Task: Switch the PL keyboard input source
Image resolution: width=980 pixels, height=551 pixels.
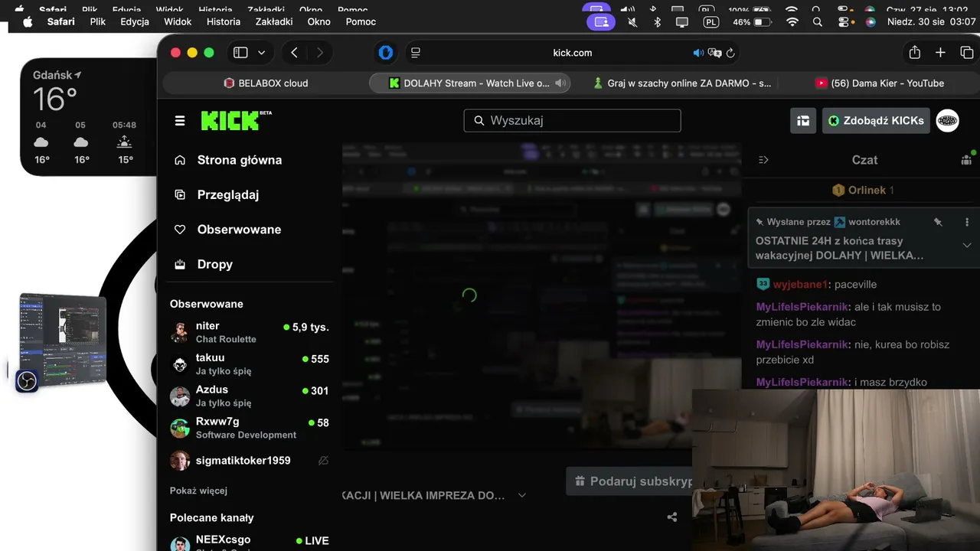Action: point(711,22)
